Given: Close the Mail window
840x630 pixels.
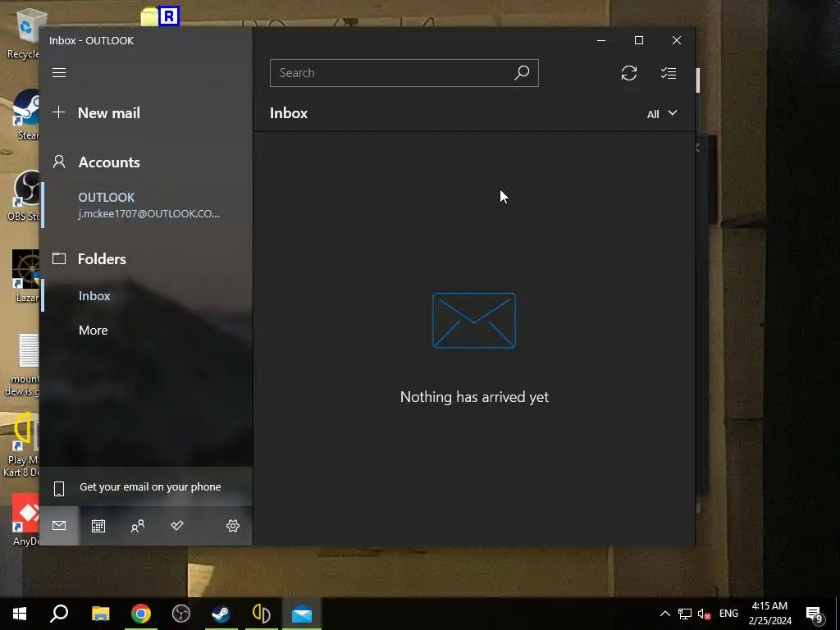Looking at the screenshot, I should pos(677,40).
